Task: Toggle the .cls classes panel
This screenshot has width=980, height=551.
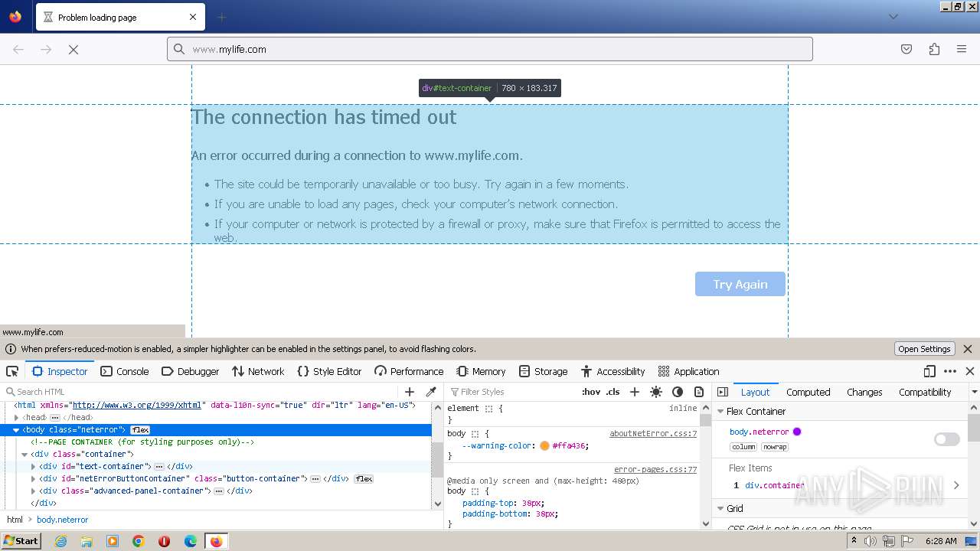Action: click(613, 392)
